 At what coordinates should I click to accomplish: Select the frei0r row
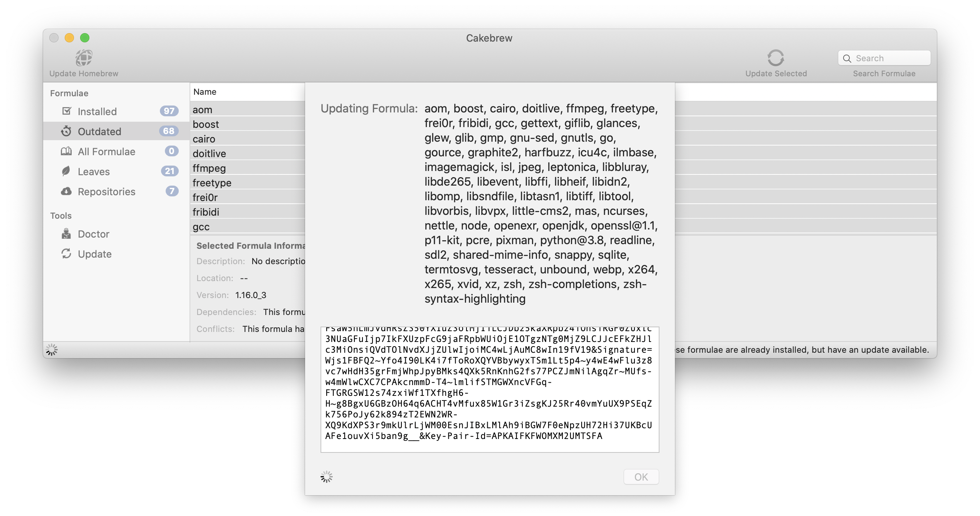(247, 197)
